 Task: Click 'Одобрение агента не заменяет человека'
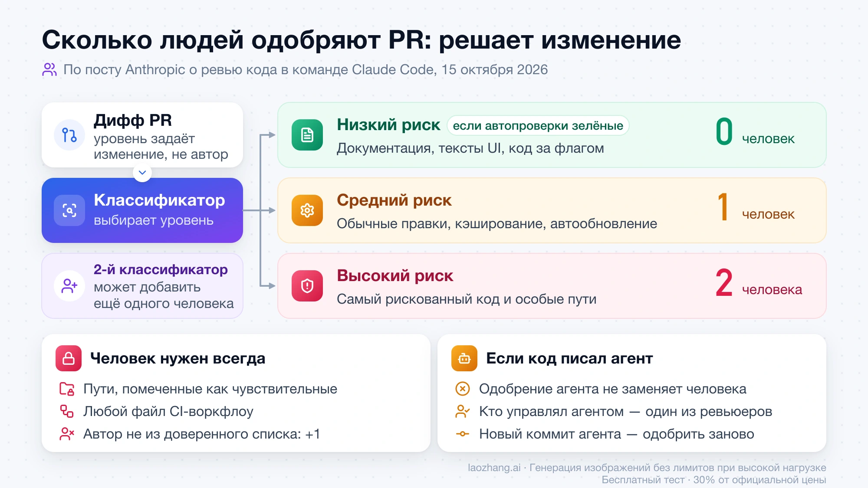pyautogui.click(x=613, y=389)
